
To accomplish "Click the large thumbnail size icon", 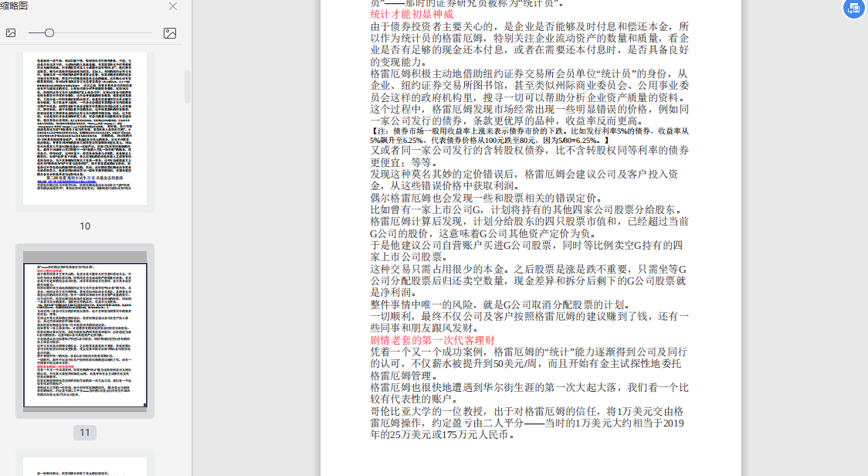I will coord(170,33).
